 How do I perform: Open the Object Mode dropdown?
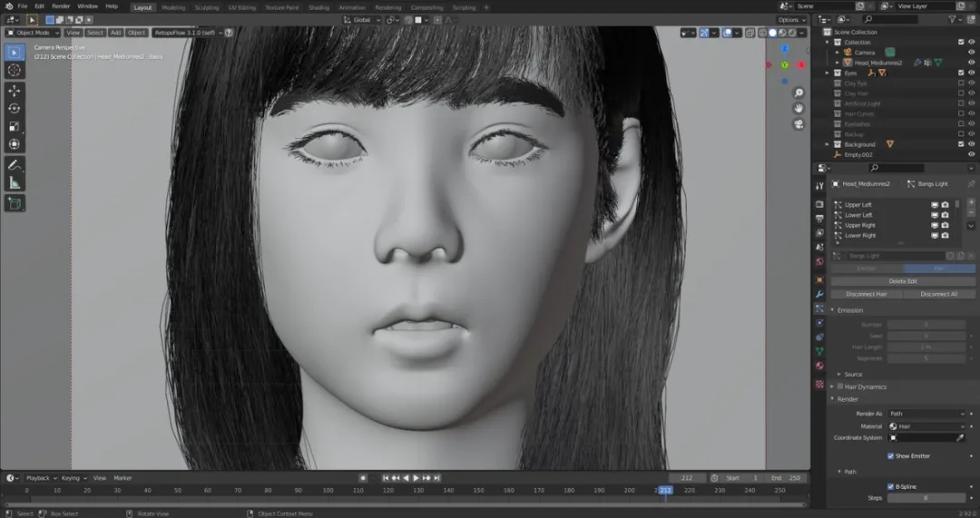point(34,33)
